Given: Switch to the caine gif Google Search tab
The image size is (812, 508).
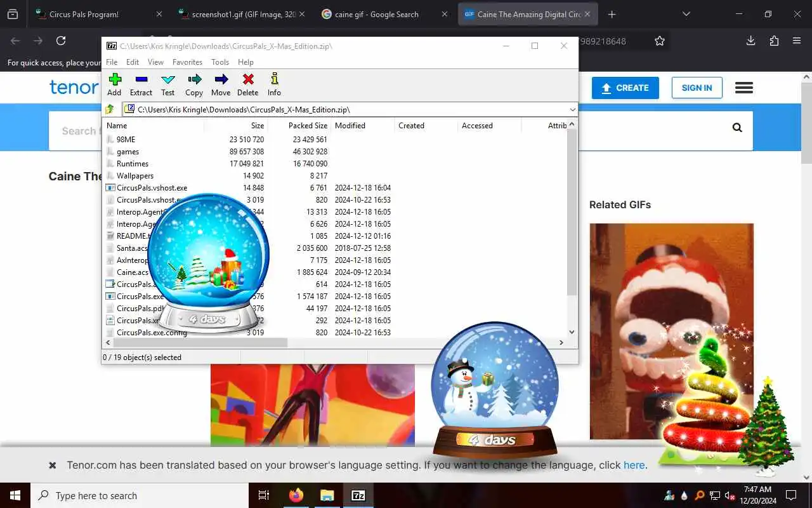Looking at the screenshot, I should (384, 14).
